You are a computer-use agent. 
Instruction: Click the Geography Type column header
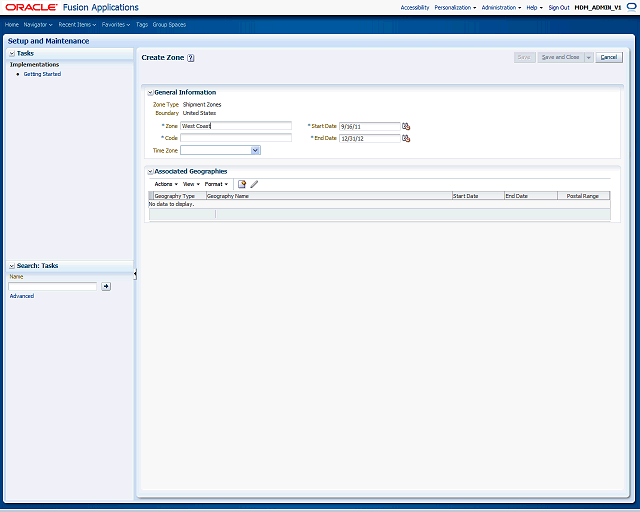tap(180, 196)
